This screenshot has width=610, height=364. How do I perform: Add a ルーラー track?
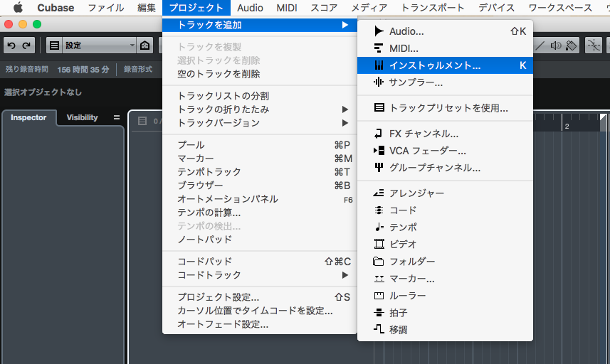[445, 296]
